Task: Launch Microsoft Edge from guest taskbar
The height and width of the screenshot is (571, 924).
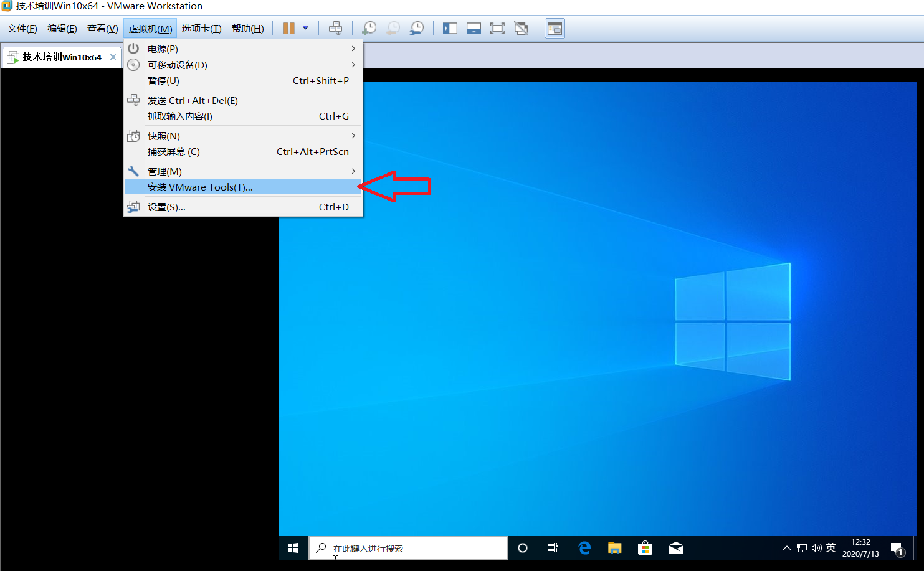Action: (584, 548)
